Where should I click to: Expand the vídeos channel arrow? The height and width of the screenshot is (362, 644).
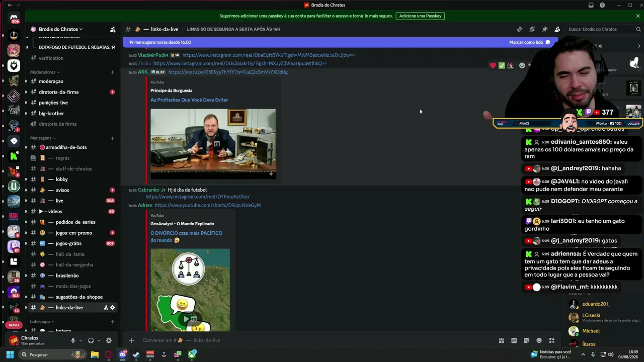click(41, 211)
